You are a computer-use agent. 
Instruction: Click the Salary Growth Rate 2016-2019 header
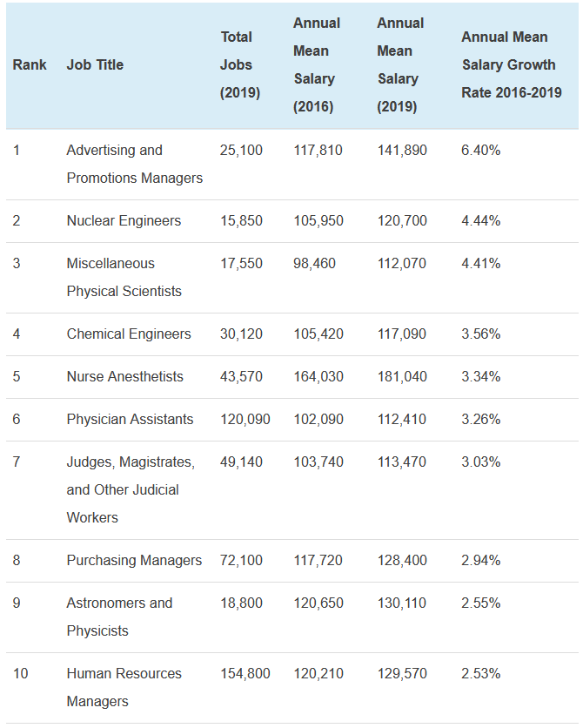511,65
